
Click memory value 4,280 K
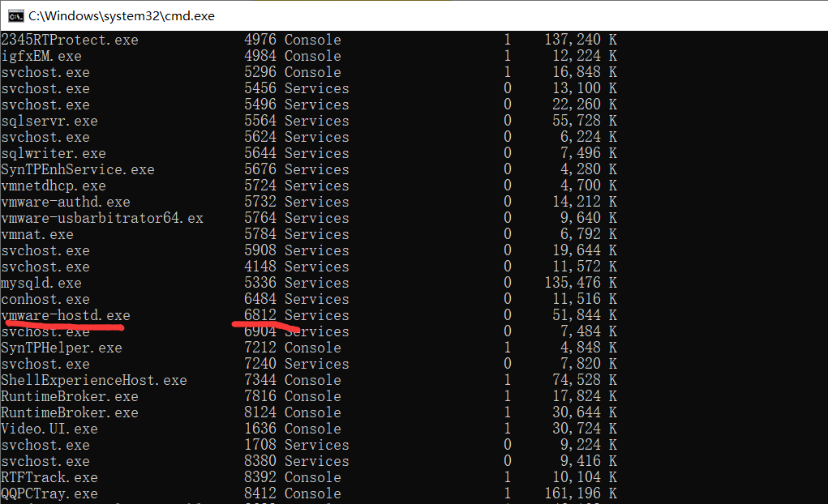pos(589,169)
